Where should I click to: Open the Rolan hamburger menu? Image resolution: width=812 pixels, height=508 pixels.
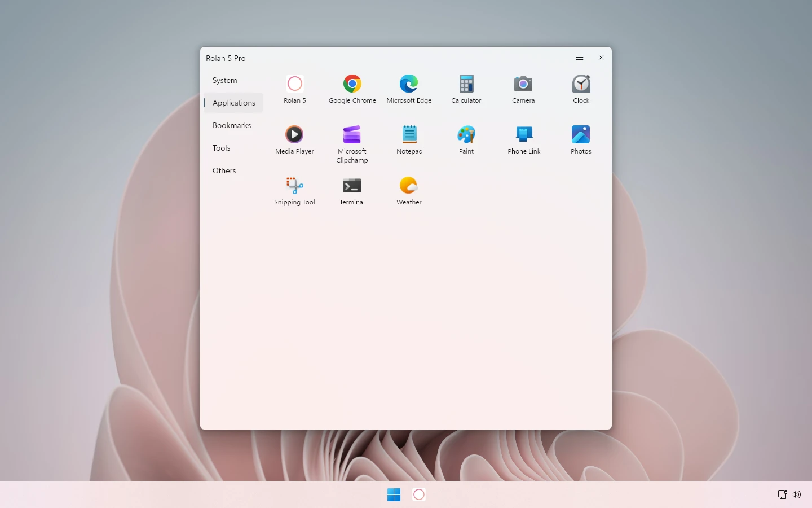pyautogui.click(x=580, y=58)
